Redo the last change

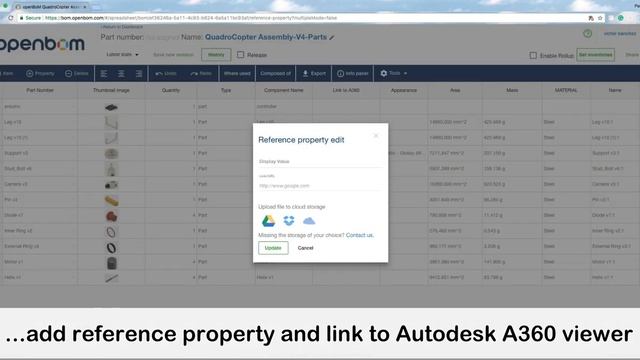pos(201,73)
